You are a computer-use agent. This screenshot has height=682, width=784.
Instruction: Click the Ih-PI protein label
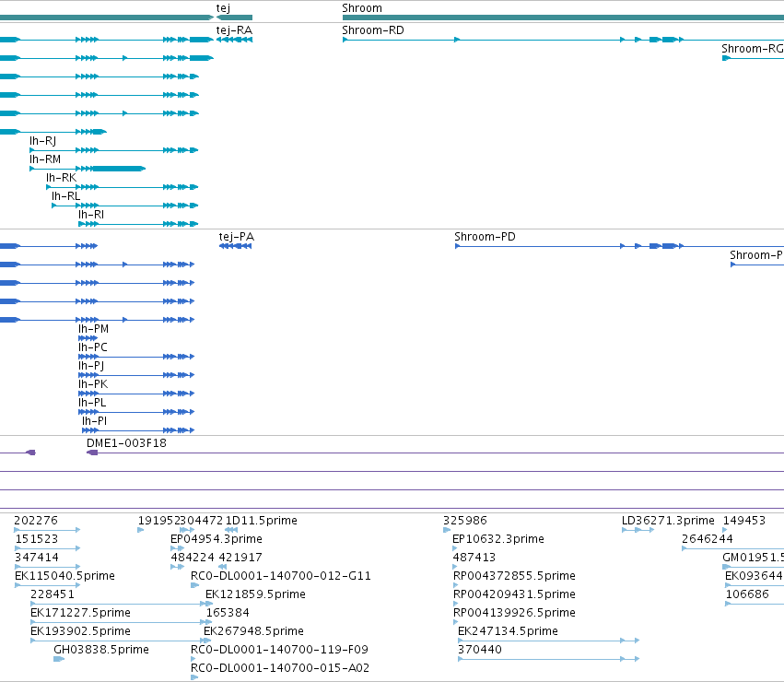click(x=95, y=421)
